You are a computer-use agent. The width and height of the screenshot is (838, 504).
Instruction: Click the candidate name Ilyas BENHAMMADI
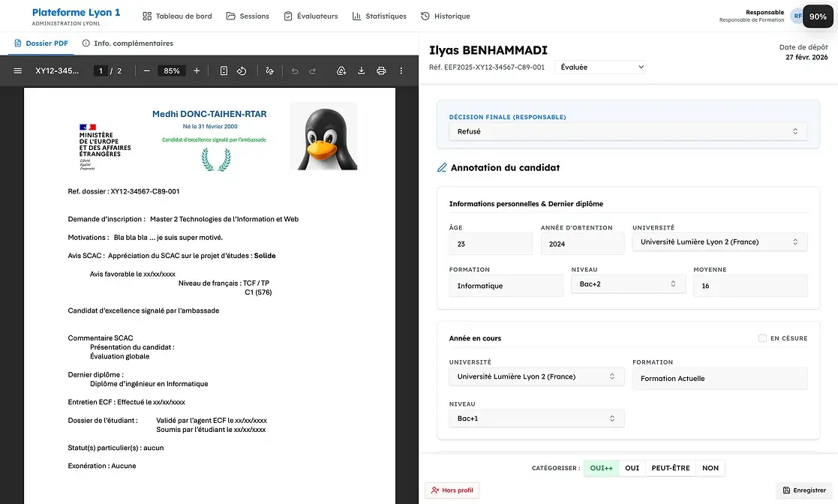pyautogui.click(x=488, y=50)
